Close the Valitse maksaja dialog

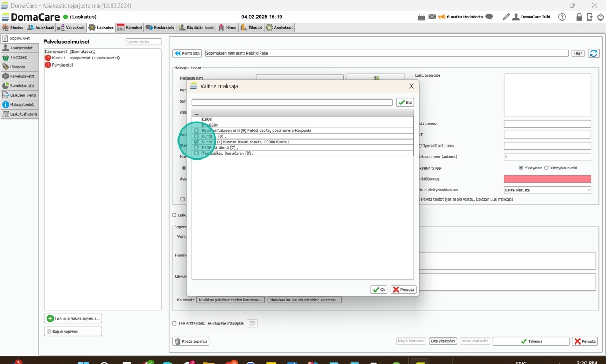pyautogui.click(x=411, y=86)
